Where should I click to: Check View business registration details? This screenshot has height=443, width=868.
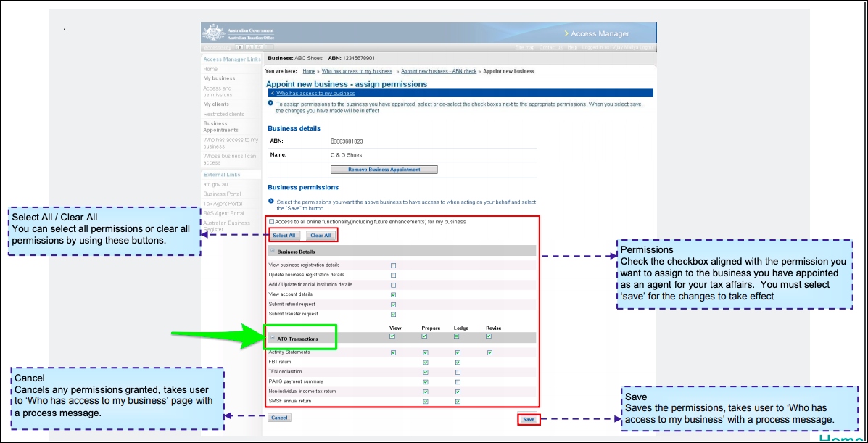click(393, 265)
